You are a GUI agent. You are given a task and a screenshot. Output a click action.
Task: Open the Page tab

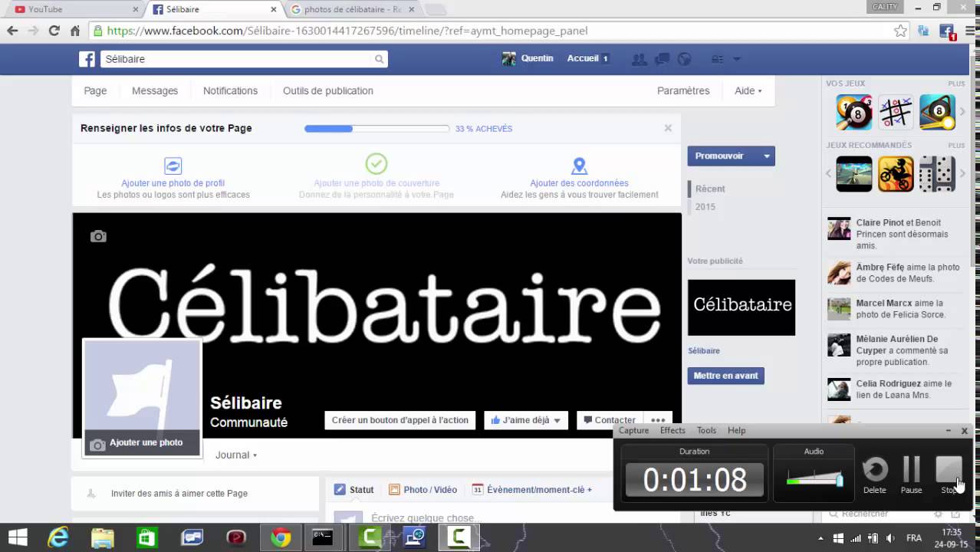click(95, 90)
